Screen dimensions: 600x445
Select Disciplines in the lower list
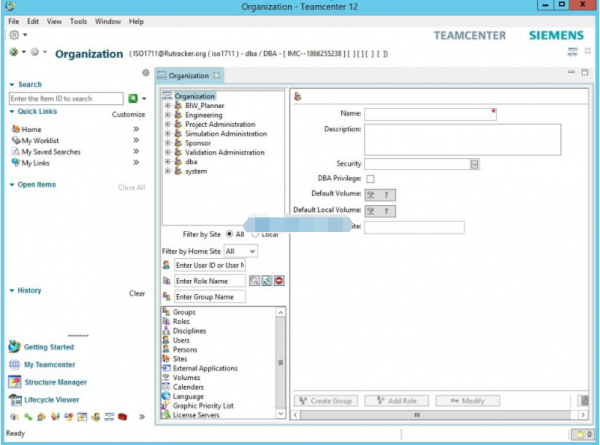pyautogui.click(x=189, y=331)
